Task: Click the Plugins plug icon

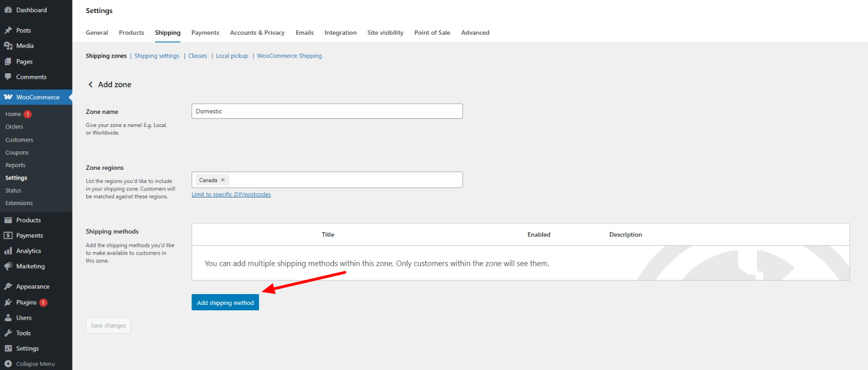Action: click(8, 302)
